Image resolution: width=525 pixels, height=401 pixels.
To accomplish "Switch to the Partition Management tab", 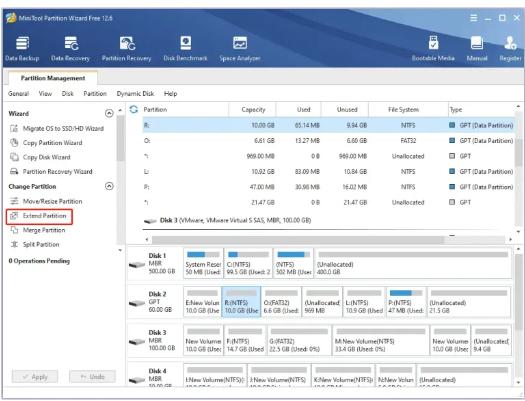I will (53, 78).
